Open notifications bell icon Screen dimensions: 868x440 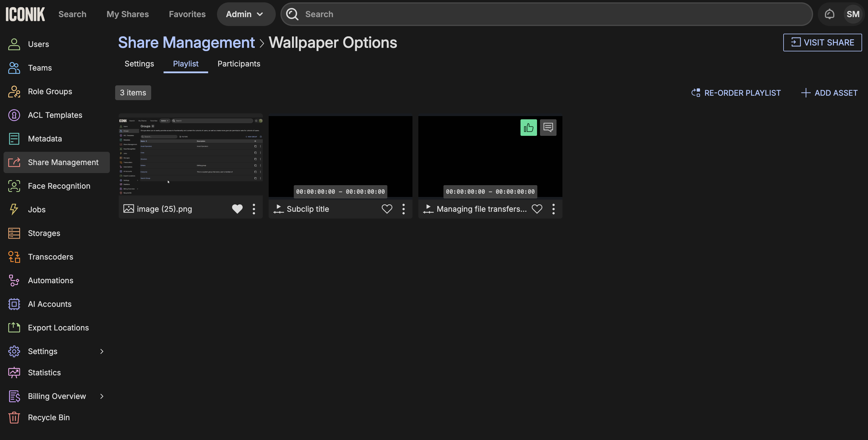829,14
